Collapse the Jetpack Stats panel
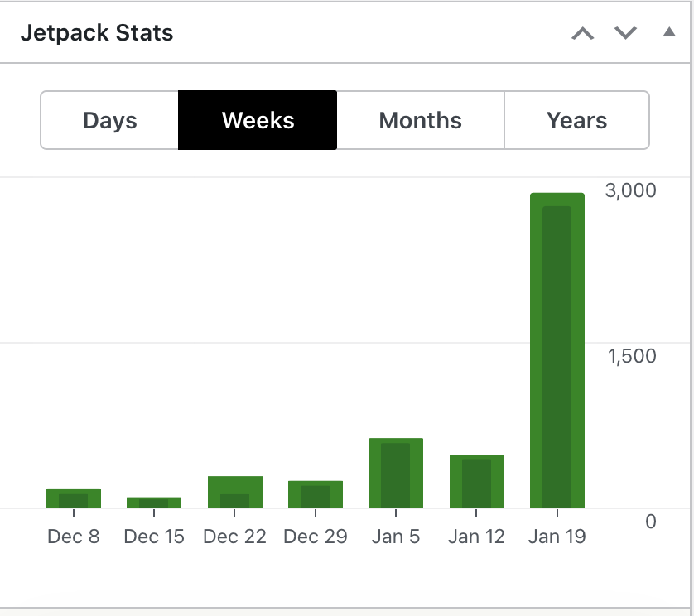Screen dimensions: 694x616 [669, 34]
